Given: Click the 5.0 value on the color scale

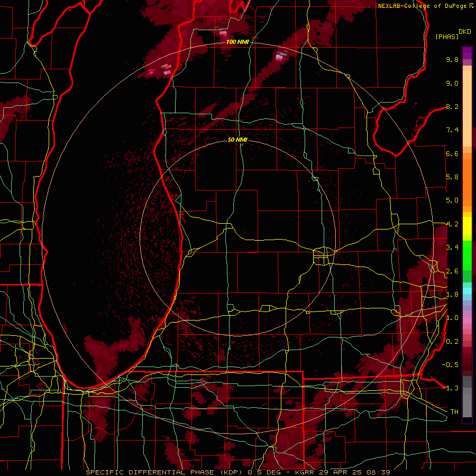Looking at the screenshot, I should pos(452,200).
